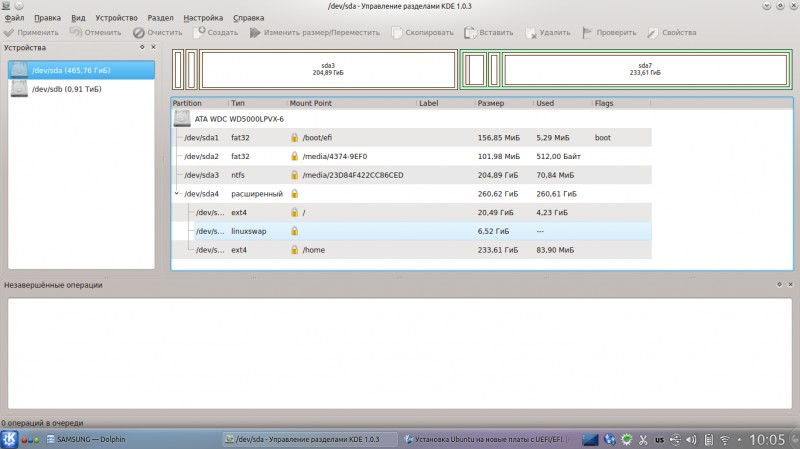This screenshot has height=449, width=800.
Task: Sort by Тип column header
Action: (x=258, y=103)
